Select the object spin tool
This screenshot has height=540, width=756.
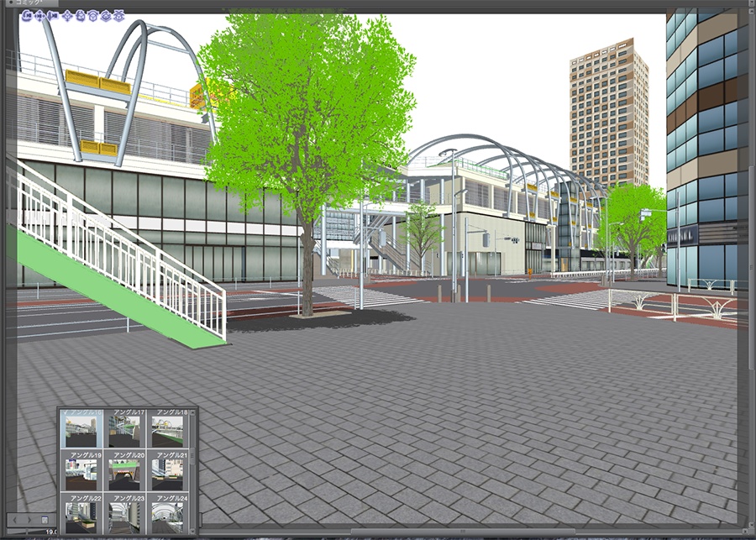(x=106, y=15)
